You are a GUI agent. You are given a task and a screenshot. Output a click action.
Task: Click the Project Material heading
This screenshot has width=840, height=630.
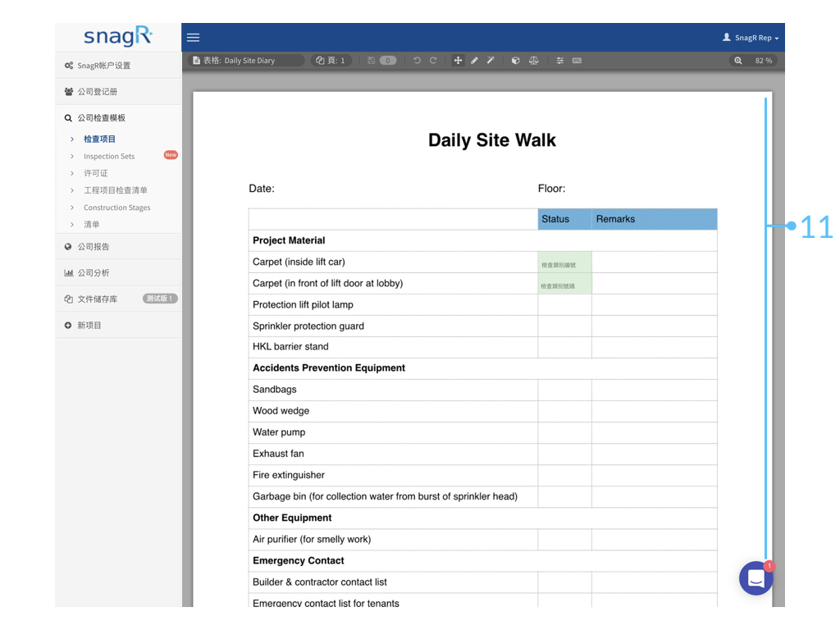pos(289,240)
